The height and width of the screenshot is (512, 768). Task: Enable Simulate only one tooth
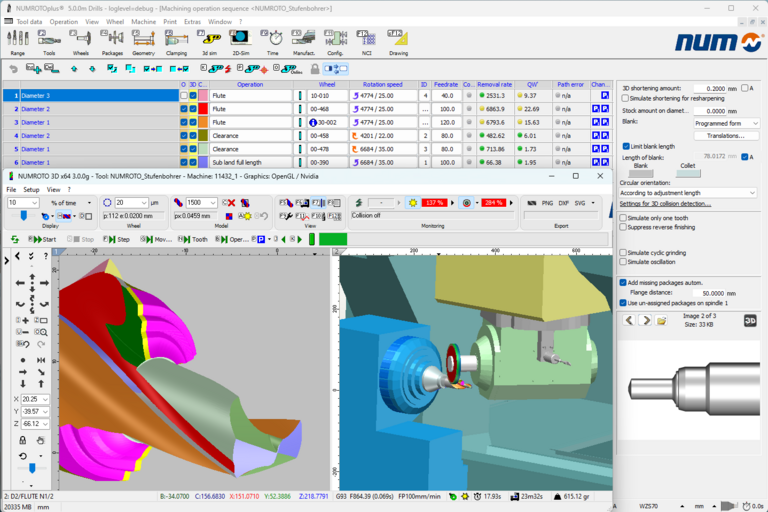click(623, 217)
